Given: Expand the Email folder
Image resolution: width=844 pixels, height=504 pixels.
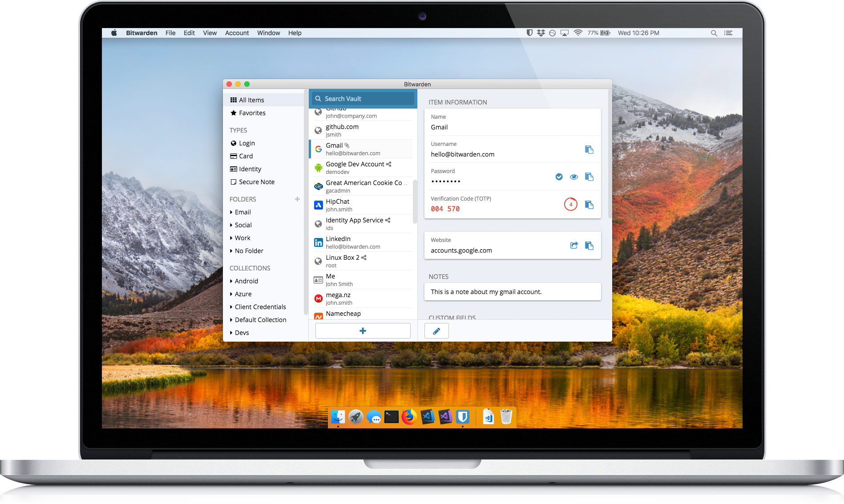Looking at the screenshot, I should 242,212.
